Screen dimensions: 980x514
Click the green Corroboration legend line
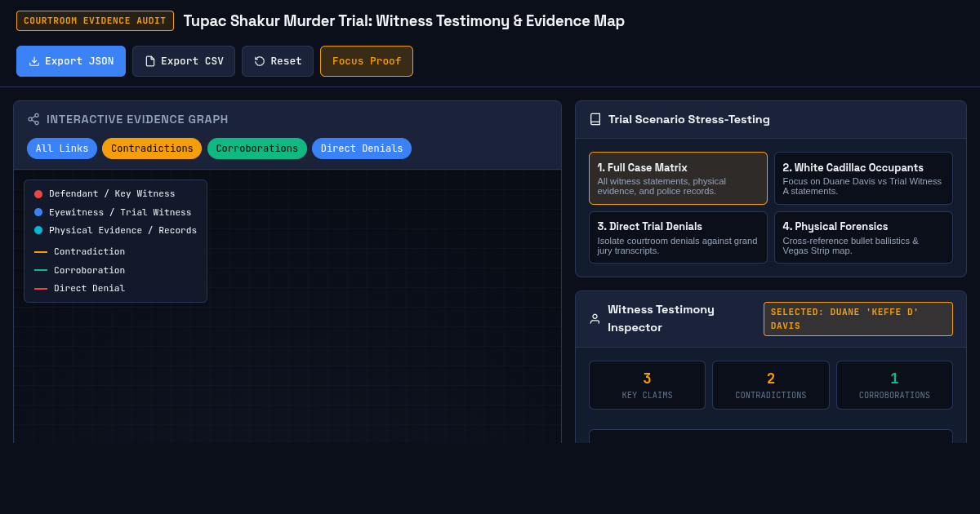(x=41, y=270)
